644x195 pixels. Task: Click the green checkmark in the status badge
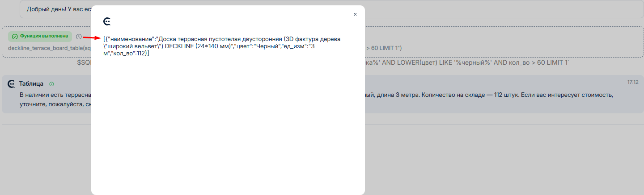pyautogui.click(x=15, y=37)
